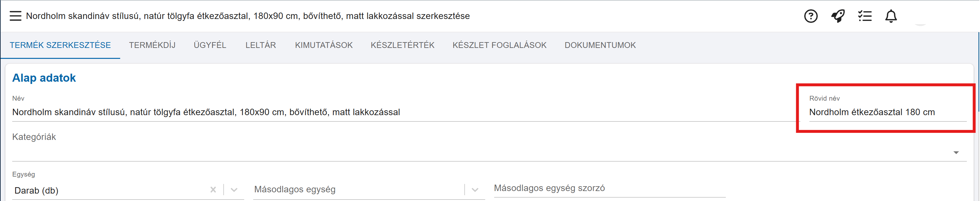This screenshot has height=201, width=980.
Task: Click into the Rövid név field
Action: pos(887,112)
